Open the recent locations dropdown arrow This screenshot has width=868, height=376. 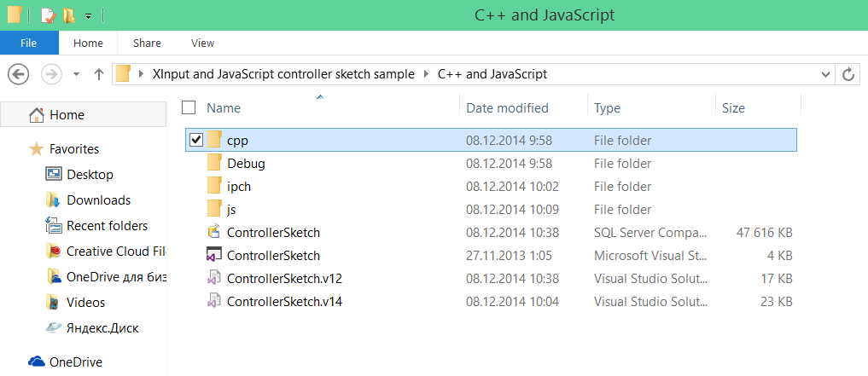coord(76,74)
